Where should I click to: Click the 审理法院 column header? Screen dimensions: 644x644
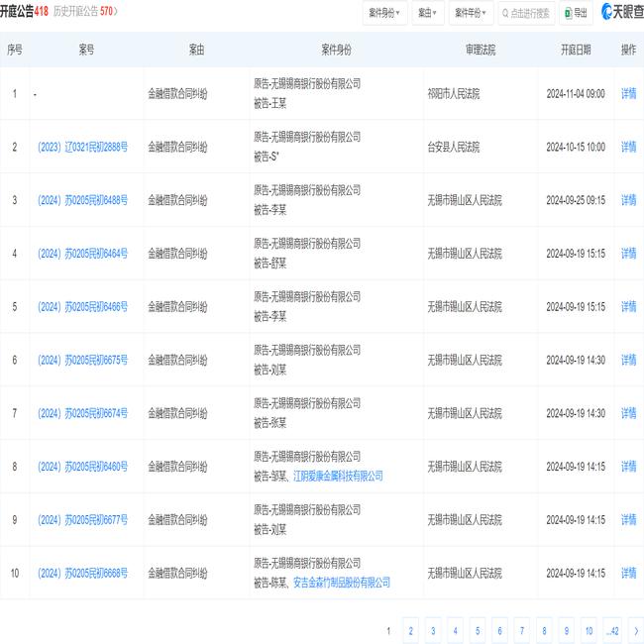coord(481,50)
